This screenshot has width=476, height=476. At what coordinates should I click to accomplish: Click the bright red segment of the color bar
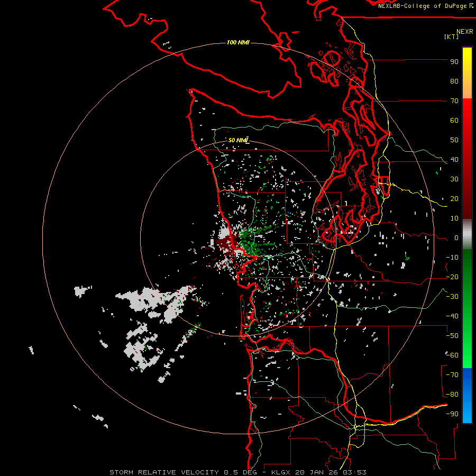click(467, 122)
